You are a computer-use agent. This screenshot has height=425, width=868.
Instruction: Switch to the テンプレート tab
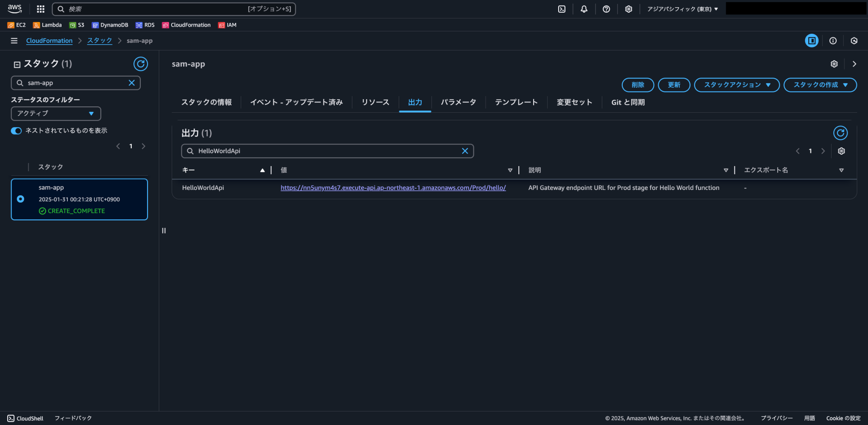(516, 102)
